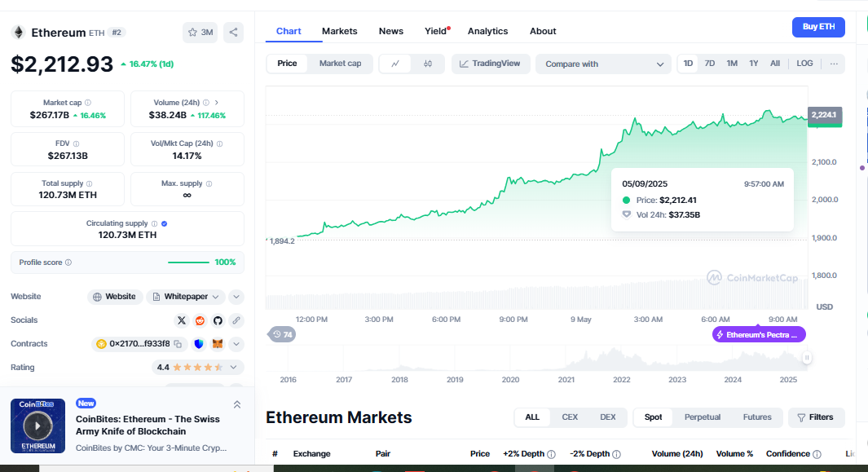Click Max. supply info icon
This screenshot has width=868, height=472.
coord(209,183)
